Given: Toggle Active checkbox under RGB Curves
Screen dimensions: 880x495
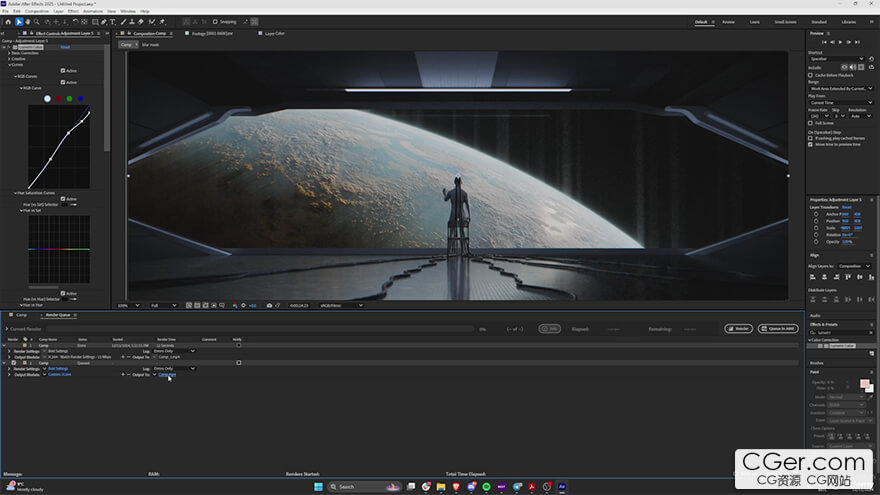Looking at the screenshot, I should (63, 82).
